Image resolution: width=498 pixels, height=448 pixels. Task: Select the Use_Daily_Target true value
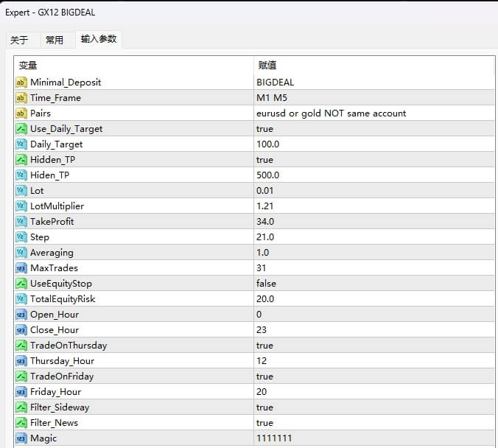[264, 129]
